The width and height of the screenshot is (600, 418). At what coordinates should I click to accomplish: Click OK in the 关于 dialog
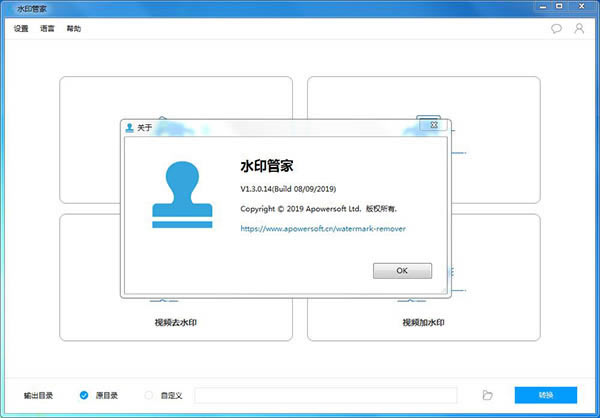pos(402,271)
